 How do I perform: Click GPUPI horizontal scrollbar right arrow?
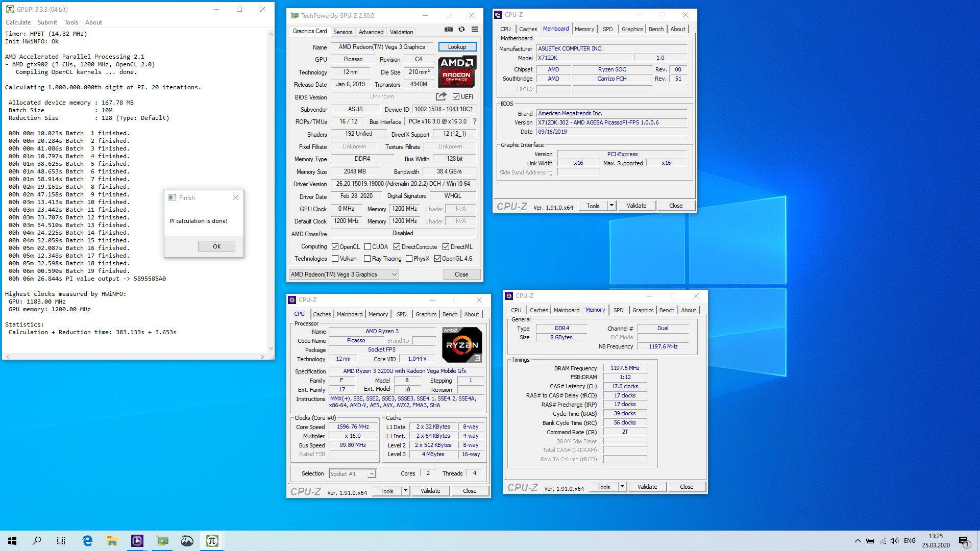263,356
